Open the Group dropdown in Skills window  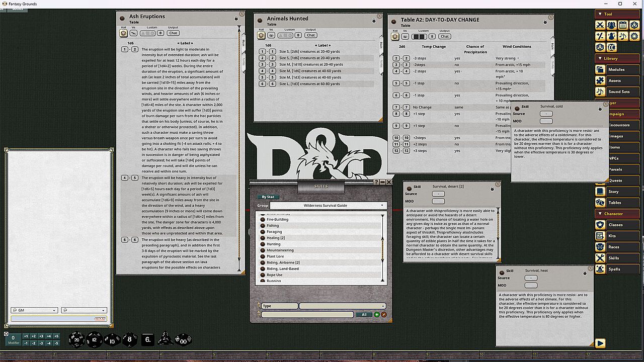click(x=328, y=206)
